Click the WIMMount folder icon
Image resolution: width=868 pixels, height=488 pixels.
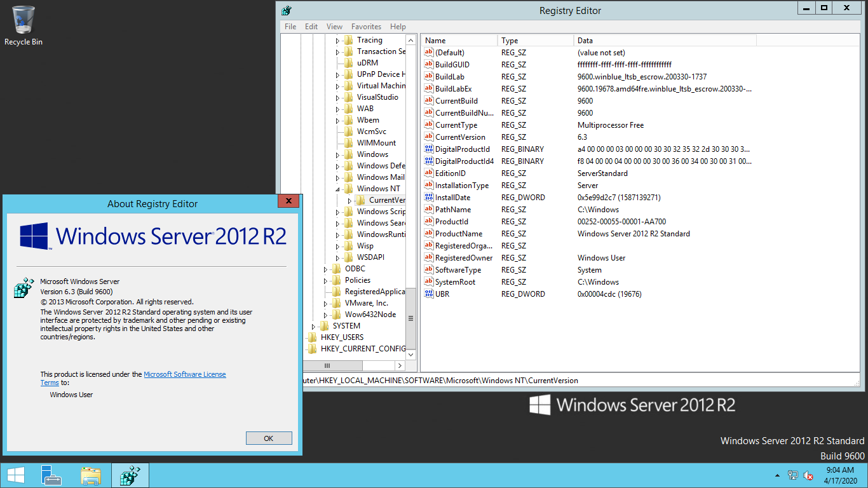tap(348, 143)
